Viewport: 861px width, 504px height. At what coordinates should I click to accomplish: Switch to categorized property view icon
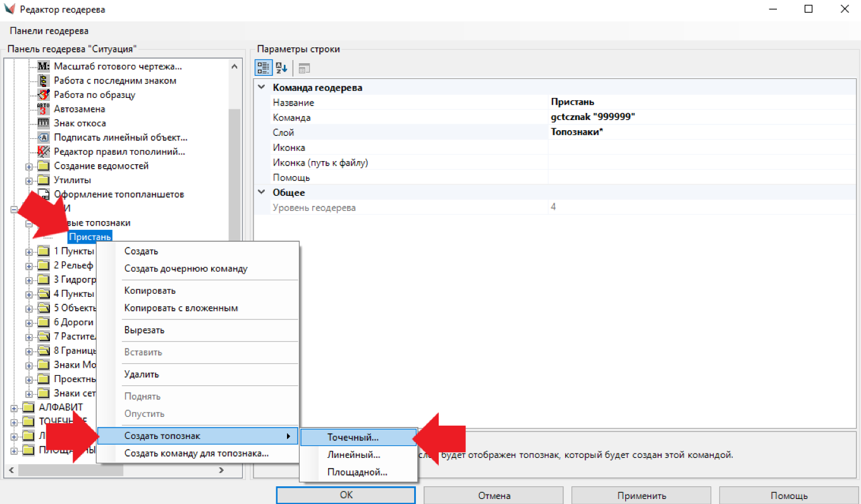tap(264, 68)
